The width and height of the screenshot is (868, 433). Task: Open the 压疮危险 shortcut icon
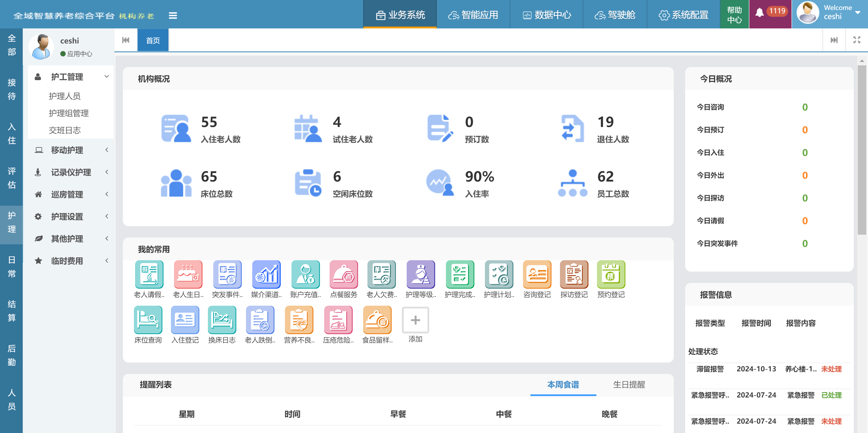338,320
